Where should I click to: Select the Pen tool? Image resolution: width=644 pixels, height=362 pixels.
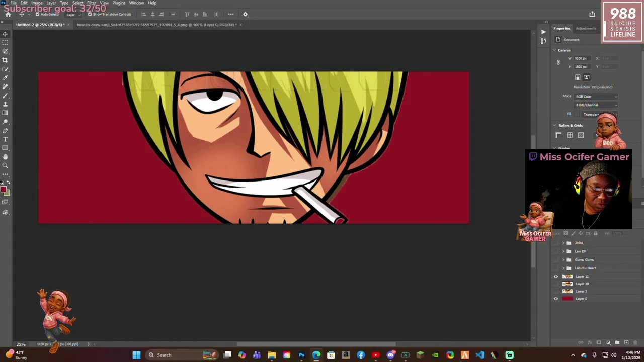tap(5, 131)
